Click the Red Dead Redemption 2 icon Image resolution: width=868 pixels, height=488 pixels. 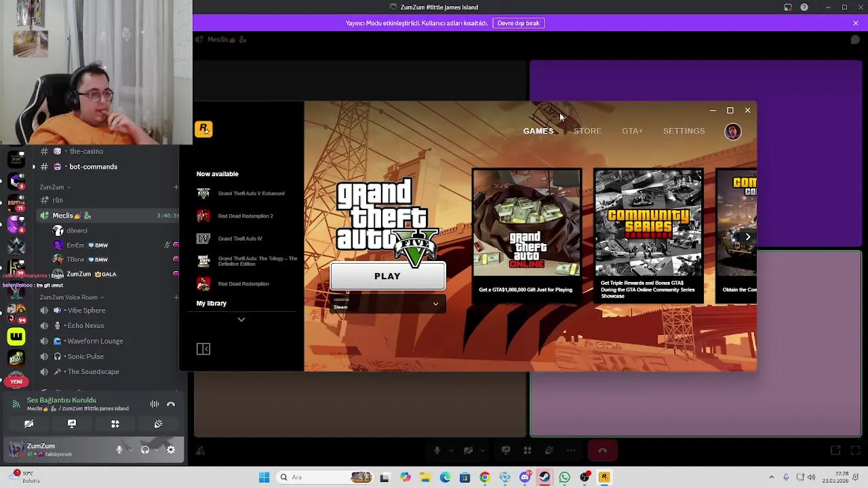[x=203, y=216]
